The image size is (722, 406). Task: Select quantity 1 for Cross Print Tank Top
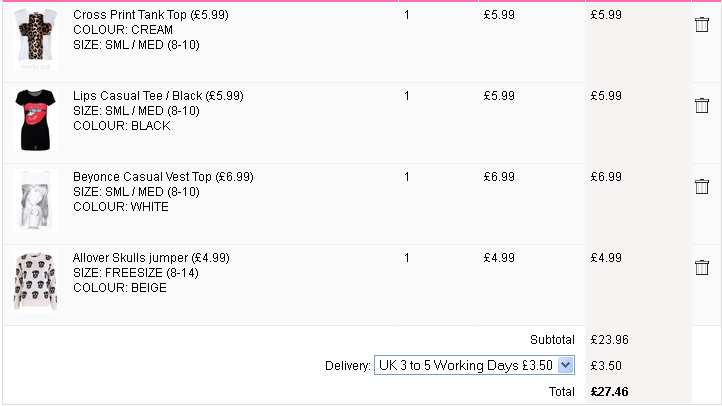point(407,15)
